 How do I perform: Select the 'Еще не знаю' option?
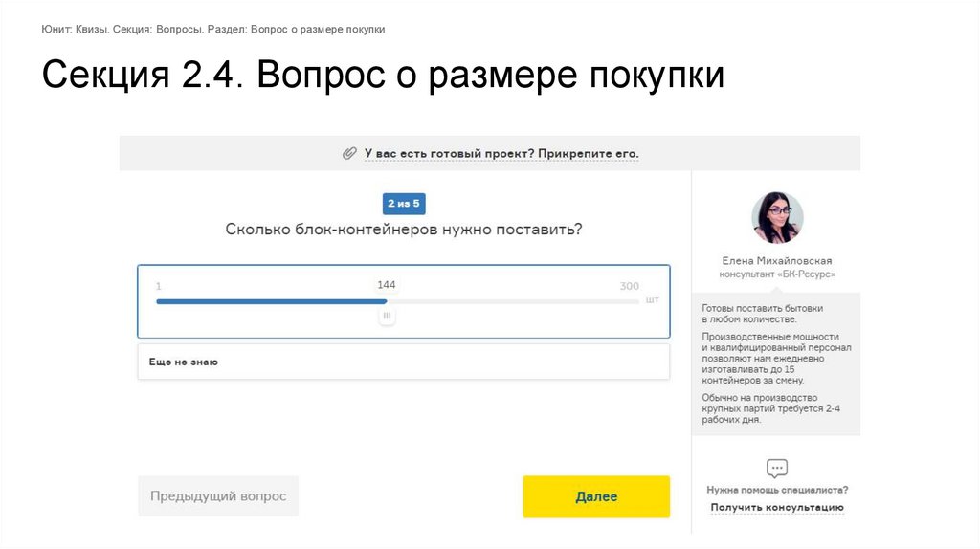point(403,362)
